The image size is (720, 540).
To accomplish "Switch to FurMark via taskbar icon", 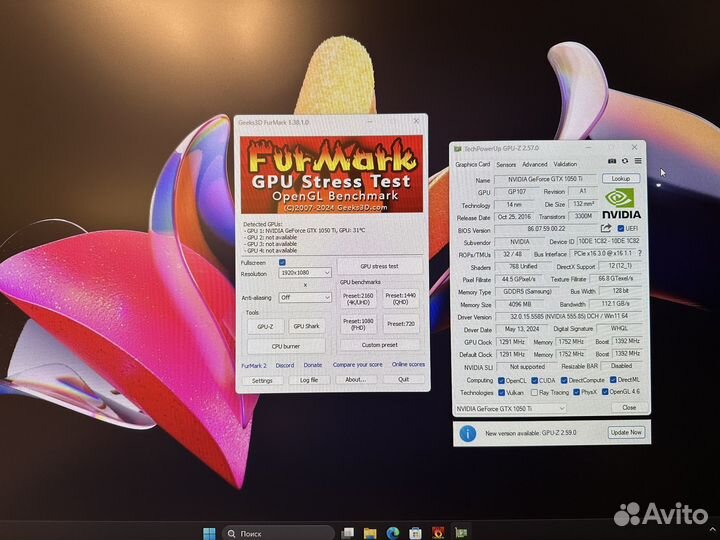I will tap(438, 533).
